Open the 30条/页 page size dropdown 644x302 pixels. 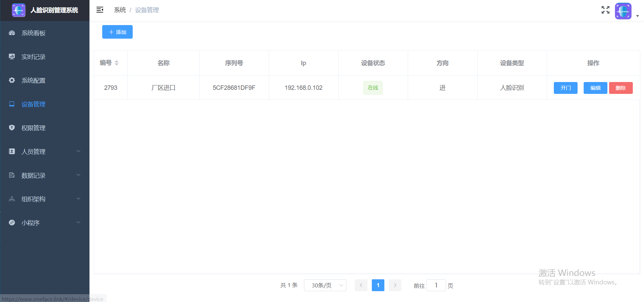point(325,285)
